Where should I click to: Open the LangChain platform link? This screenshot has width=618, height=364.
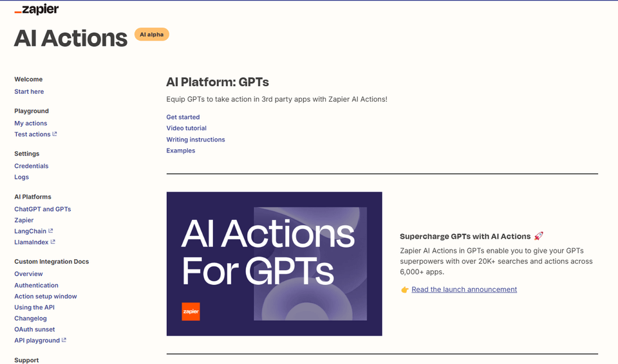[x=30, y=232]
